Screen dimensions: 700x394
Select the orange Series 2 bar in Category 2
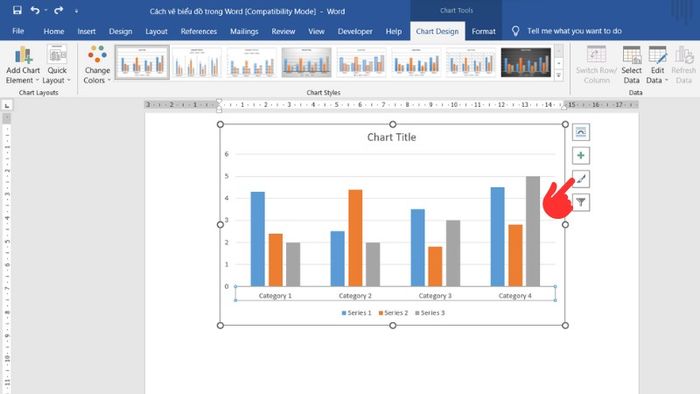(355, 238)
